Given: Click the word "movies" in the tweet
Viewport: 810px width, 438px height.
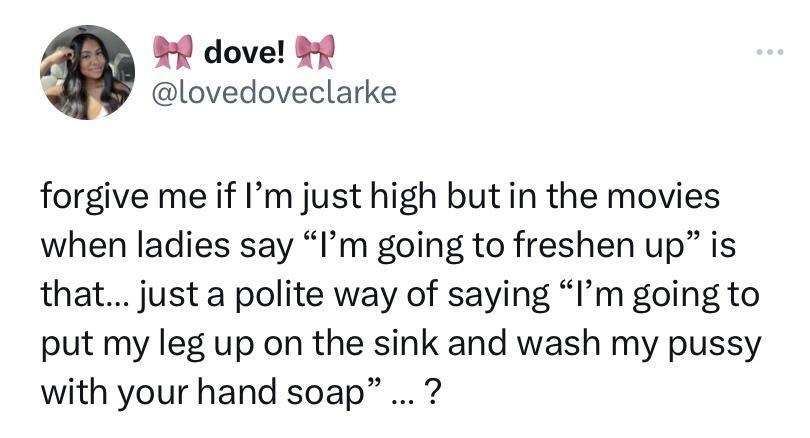Looking at the screenshot, I should pos(663,197).
